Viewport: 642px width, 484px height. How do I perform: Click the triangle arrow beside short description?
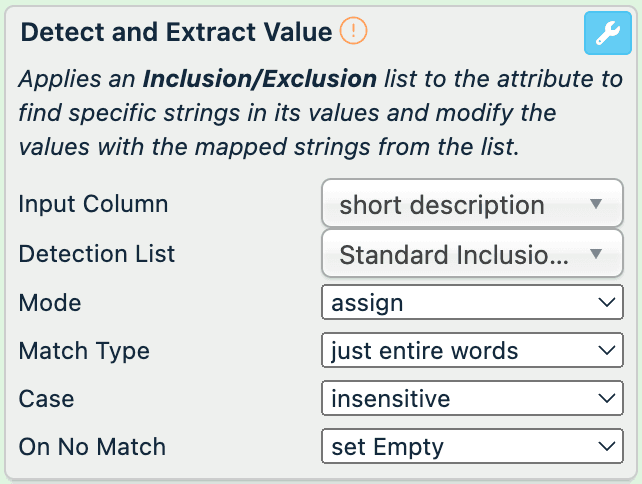(596, 205)
